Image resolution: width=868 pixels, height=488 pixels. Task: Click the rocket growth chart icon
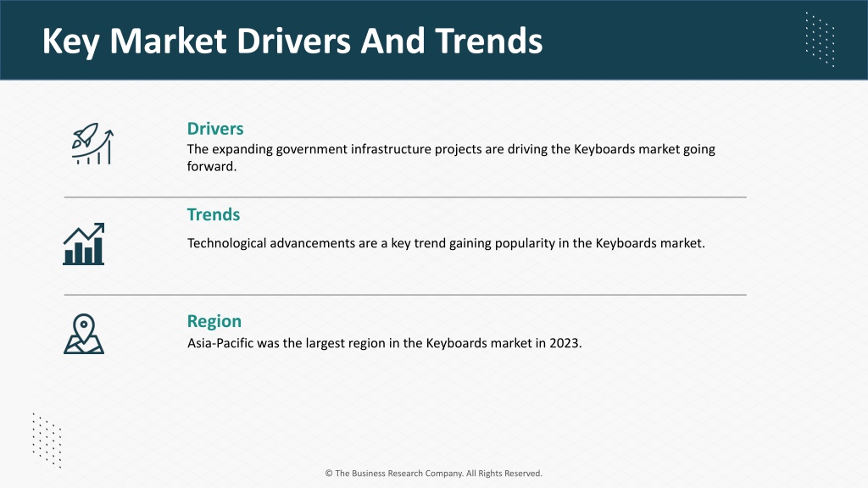pos(92,144)
